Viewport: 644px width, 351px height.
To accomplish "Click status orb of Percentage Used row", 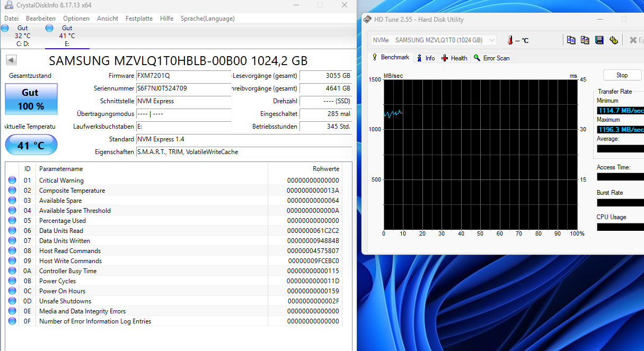I will [12, 221].
